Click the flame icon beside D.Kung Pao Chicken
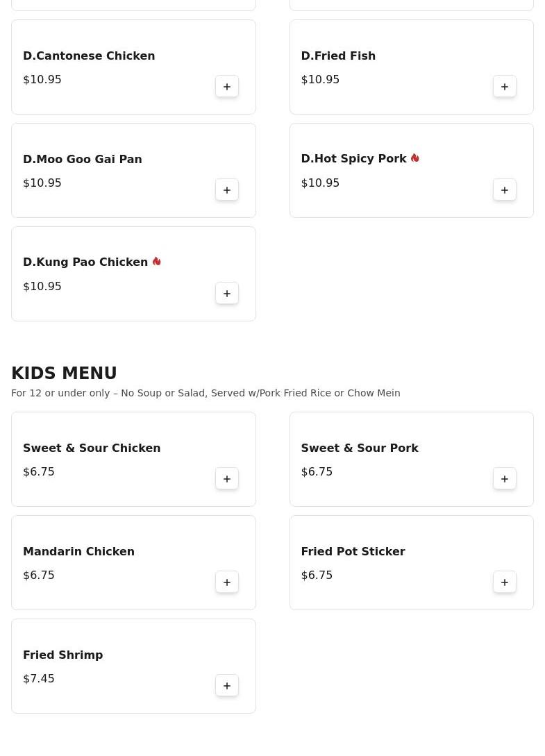Image resolution: width=545 pixels, height=756 pixels. 156,261
